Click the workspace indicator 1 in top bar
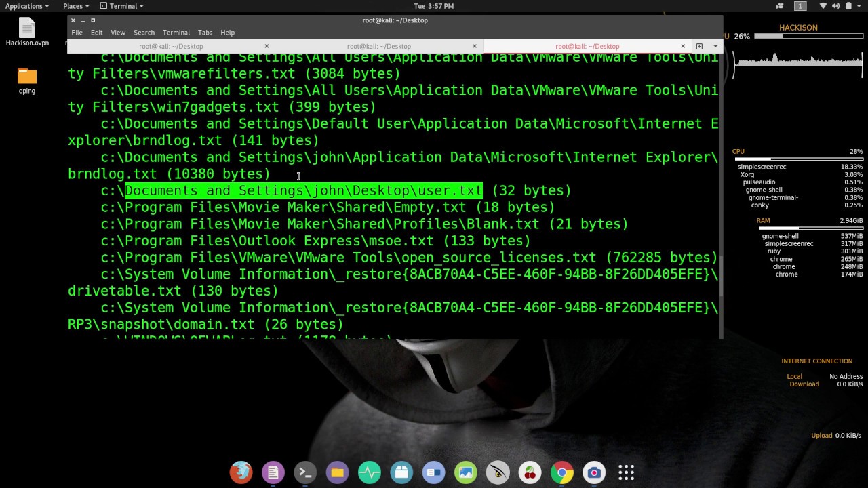Screen dimensions: 868x488 click(x=800, y=6)
